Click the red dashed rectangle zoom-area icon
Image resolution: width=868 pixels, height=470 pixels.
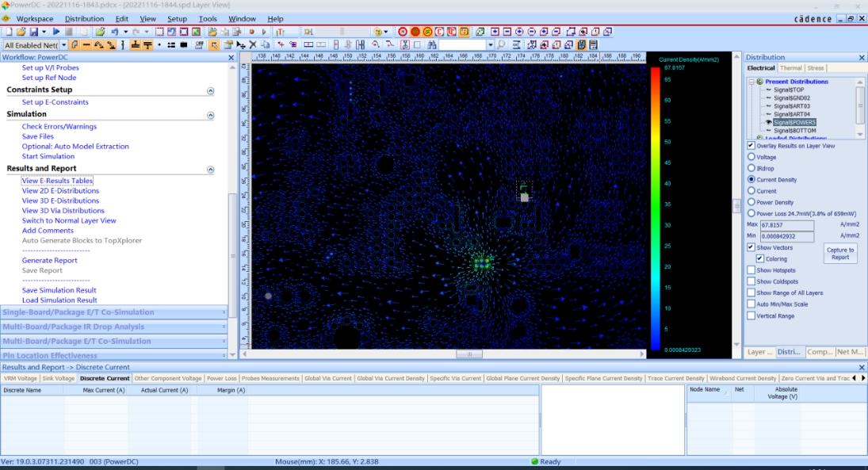pos(159,32)
